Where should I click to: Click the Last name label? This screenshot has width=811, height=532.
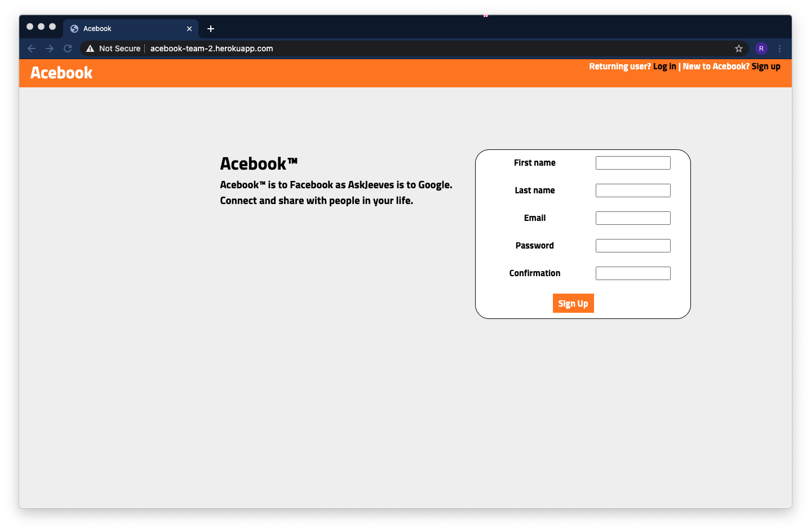click(x=535, y=190)
